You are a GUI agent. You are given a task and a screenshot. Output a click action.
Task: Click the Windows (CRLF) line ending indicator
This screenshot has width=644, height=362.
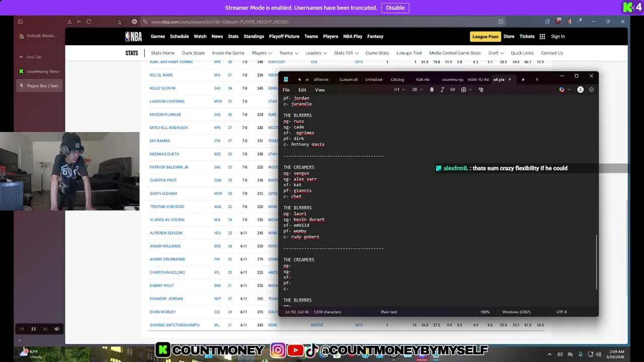(516, 312)
